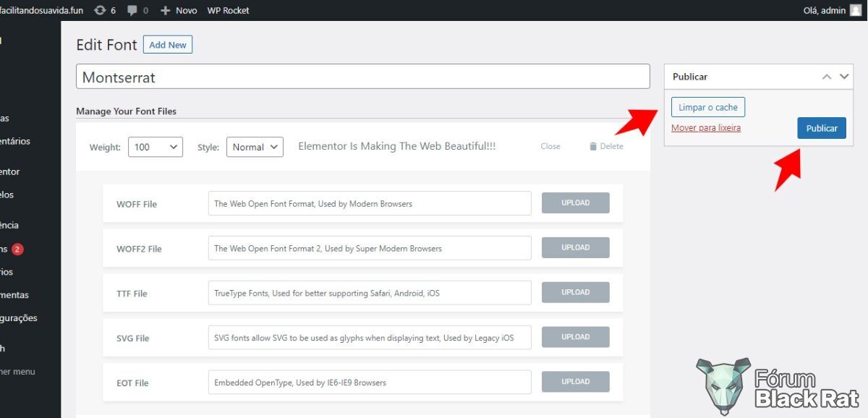Click the plus Novo icon in admin bar
This screenshot has height=418, width=868.
pyautogui.click(x=165, y=10)
